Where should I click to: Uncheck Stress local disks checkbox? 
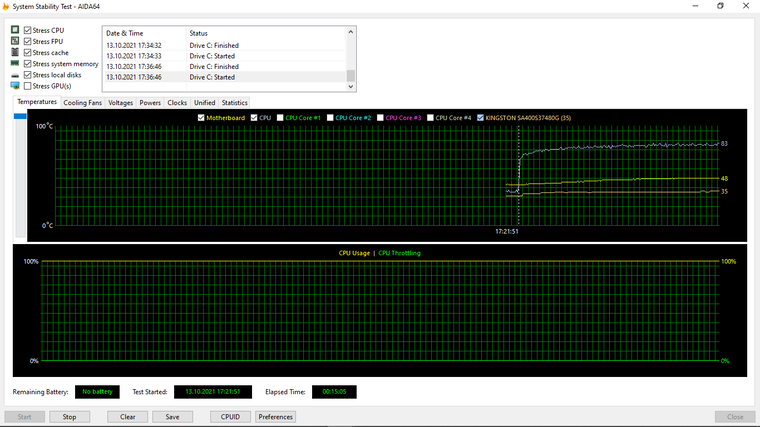(x=28, y=75)
